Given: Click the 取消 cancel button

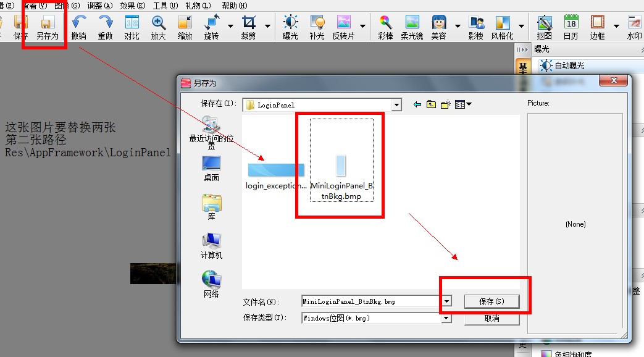Looking at the screenshot, I should pyautogui.click(x=491, y=319).
